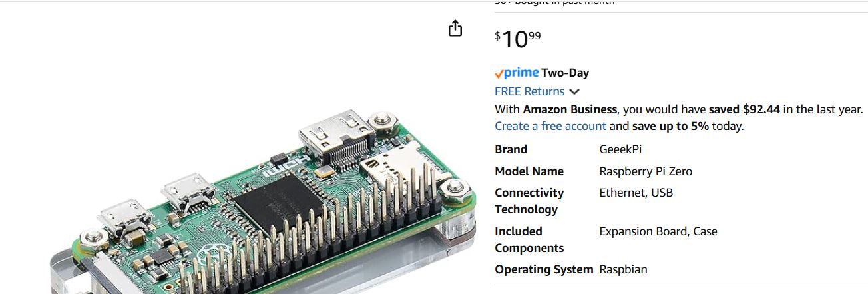The width and height of the screenshot is (868, 294).
Task: Select the Brand label in the details table
Action: tap(511, 149)
